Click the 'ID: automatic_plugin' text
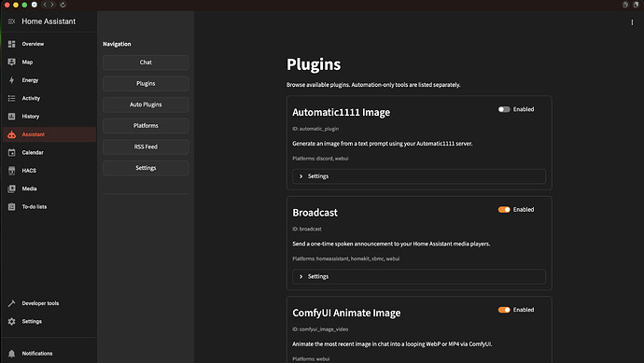644x363 pixels. pyautogui.click(x=315, y=129)
